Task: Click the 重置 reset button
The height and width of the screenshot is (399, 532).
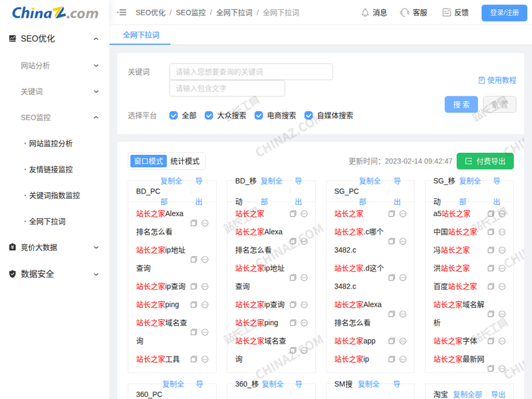Action: [500, 104]
